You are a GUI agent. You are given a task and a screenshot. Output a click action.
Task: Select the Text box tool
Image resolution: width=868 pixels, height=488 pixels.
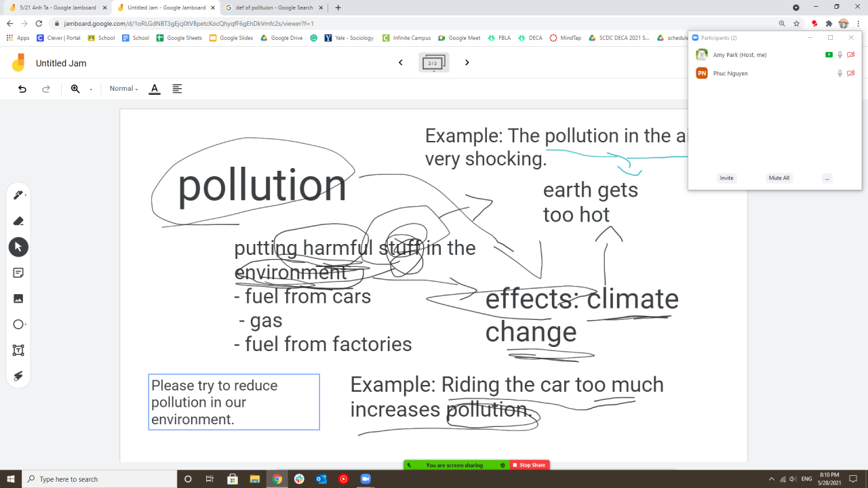point(18,350)
